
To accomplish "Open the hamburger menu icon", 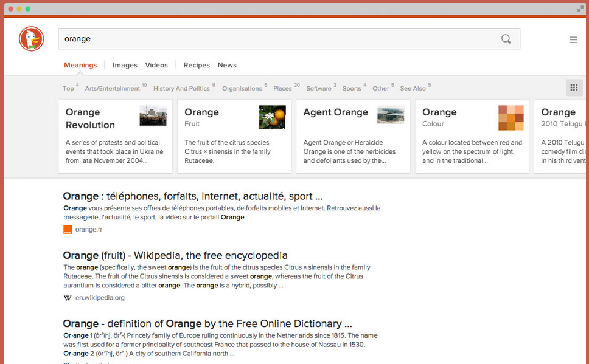I will tap(573, 39).
